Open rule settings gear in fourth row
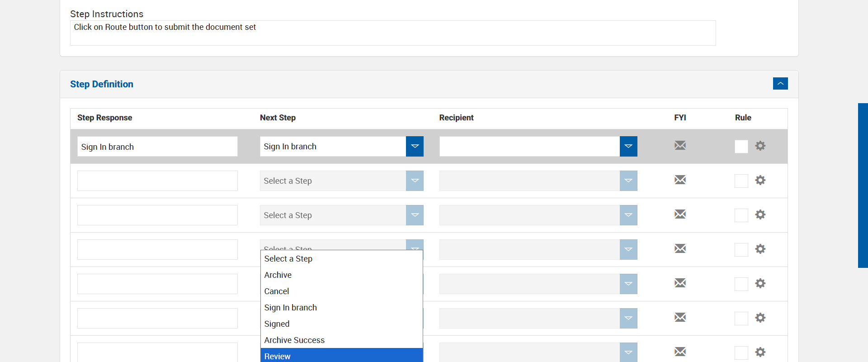Screen dimensions: 868x362 click(x=760, y=249)
